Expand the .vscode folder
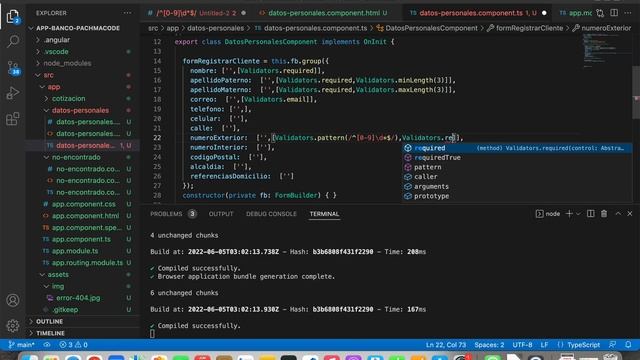This screenshot has width=640, height=360. tap(56, 52)
